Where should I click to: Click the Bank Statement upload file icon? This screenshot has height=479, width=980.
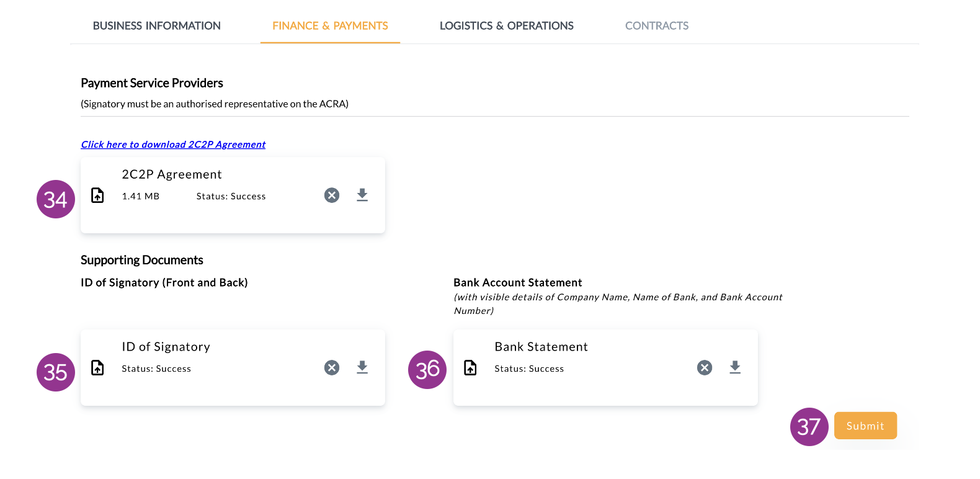(x=471, y=368)
